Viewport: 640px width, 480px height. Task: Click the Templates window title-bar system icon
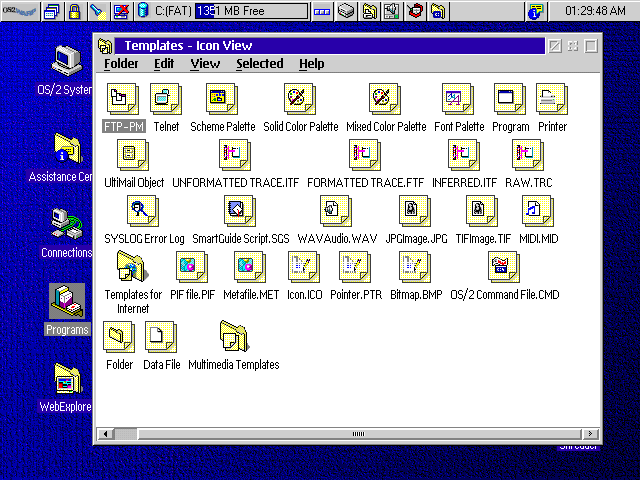pyautogui.click(x=105, y=46)
